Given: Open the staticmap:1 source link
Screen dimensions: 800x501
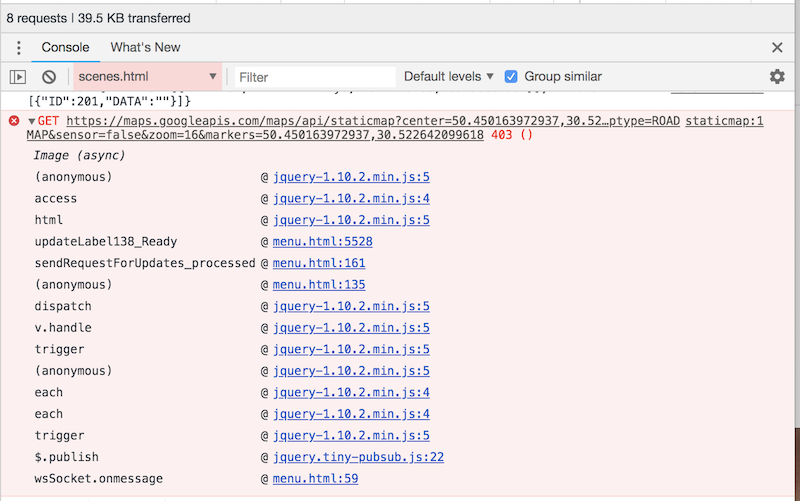Looking at the screenshot, I should click(x=724, y=121).
